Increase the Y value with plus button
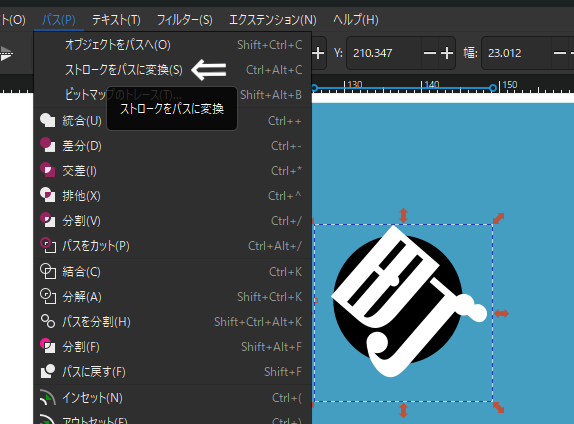Screen dimensions: 574x424 pyautogui.click(x=447, y=53)
